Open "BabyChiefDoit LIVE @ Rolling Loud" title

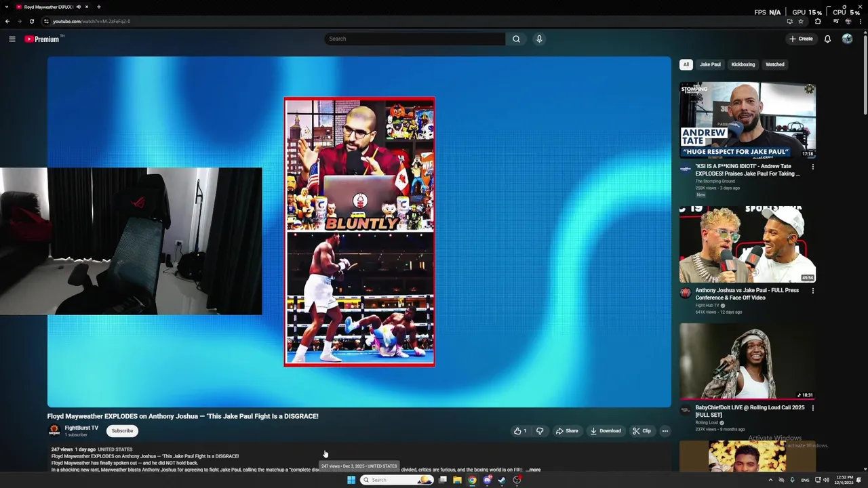[749, 411]
